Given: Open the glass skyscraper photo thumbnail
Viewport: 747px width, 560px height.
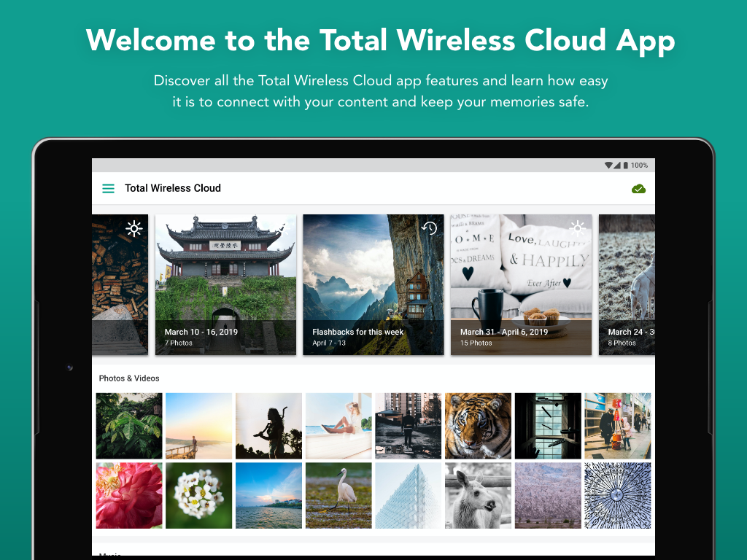Looking at the screenshot, I should pyautogui.click(x=409, y=495).
